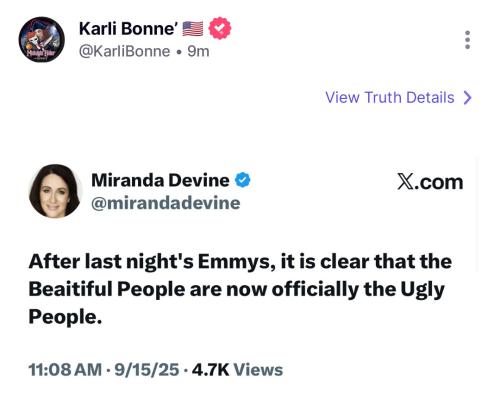Click the X.com logo

(x=430, y=182)
